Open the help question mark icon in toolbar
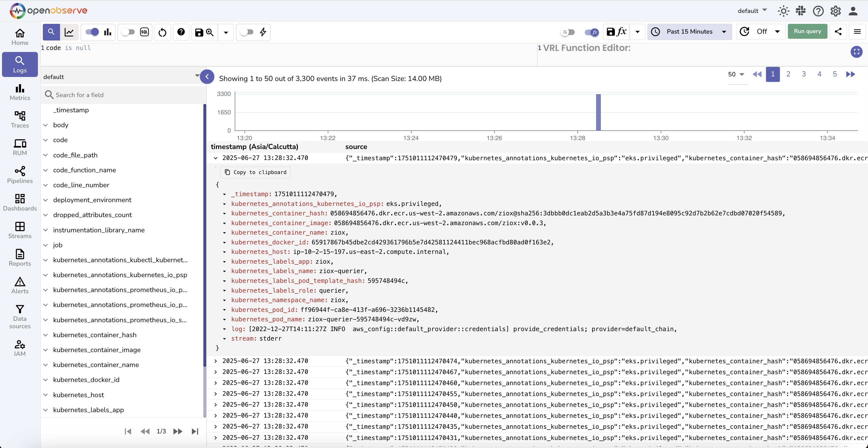Viewport: 868px width, 448px height. [181, 32]
